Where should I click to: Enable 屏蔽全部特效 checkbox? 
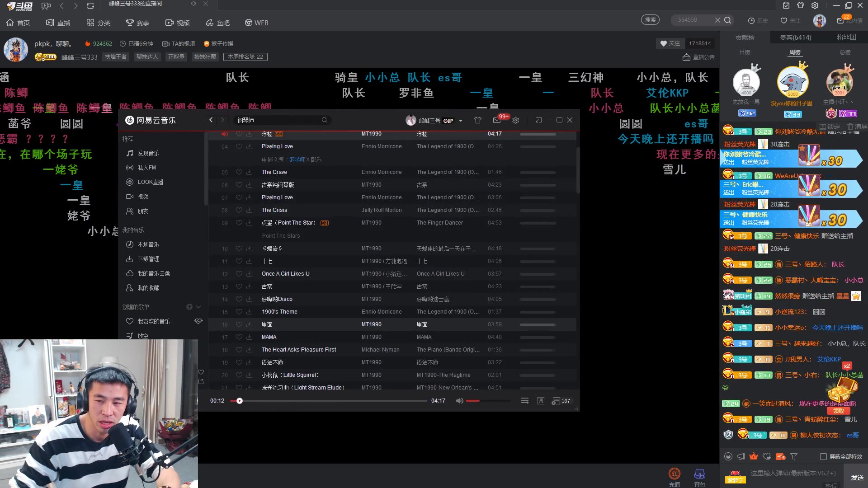823,456
